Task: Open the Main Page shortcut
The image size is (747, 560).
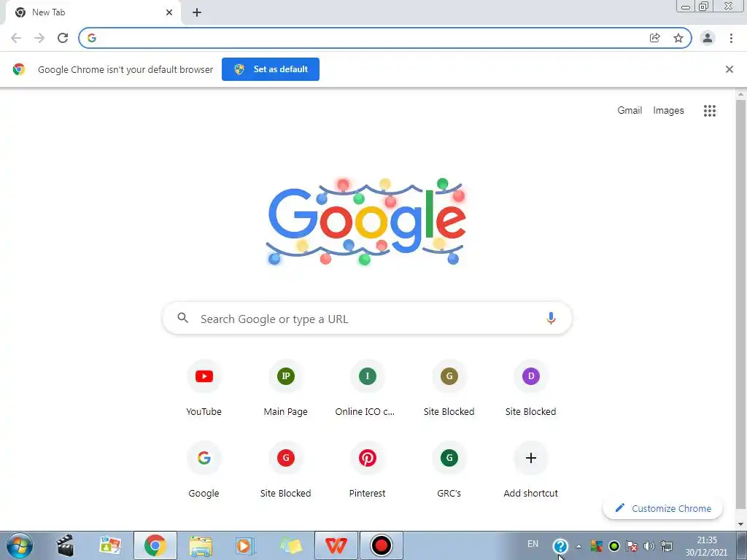Action: (x=286, y=389)
